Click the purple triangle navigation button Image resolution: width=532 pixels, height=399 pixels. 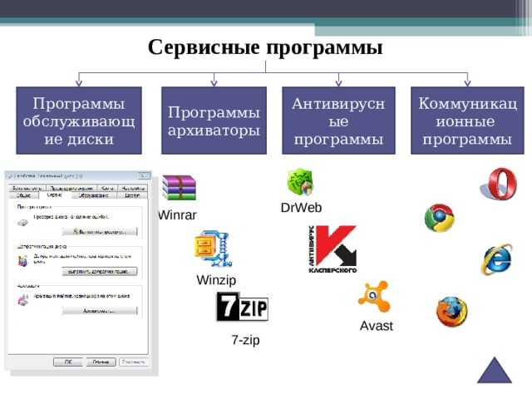(495, 370)
